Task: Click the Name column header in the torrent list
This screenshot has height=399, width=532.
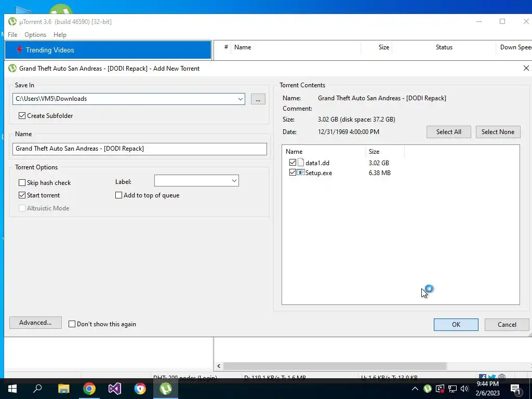Action: [295, 47]
